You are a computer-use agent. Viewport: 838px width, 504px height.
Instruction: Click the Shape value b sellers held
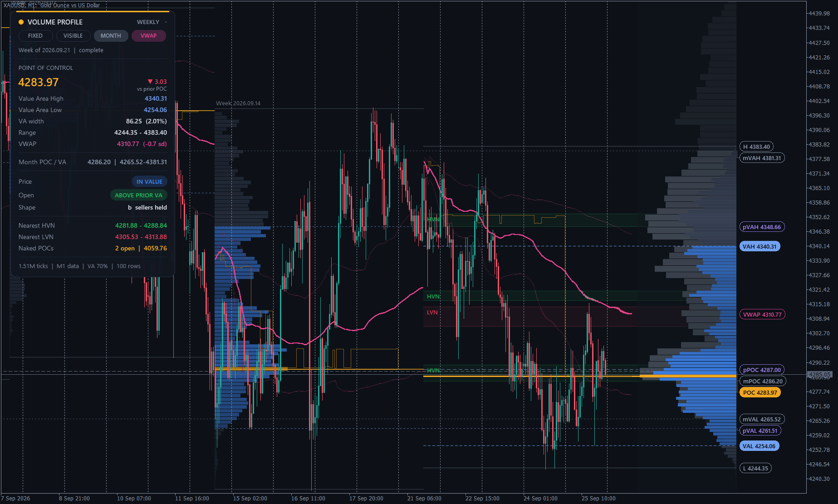(x=147, y=207)
